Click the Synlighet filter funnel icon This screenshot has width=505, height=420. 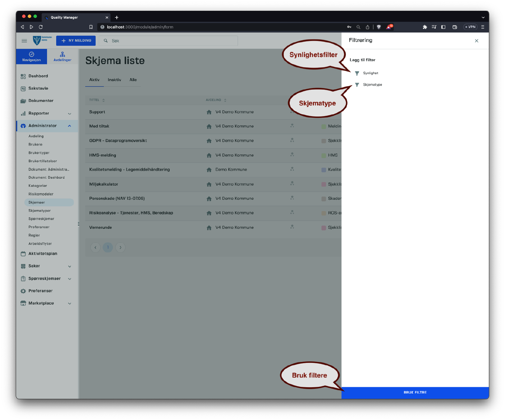(x=357, y=73)
